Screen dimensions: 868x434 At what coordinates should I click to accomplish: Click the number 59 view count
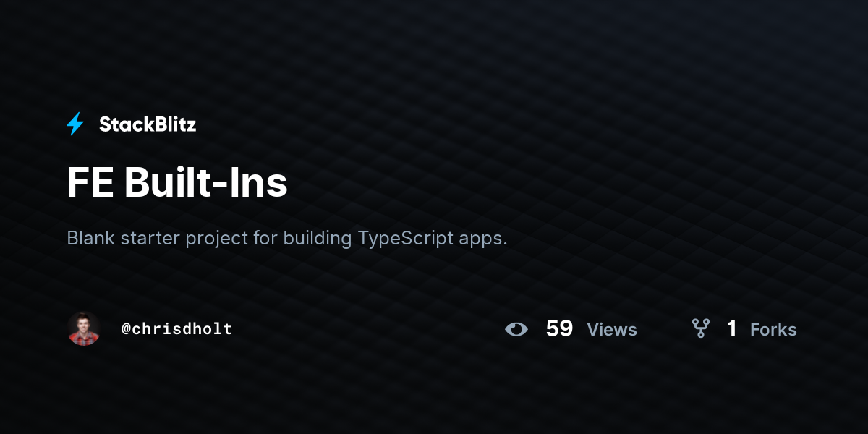(x=559, y=329)
